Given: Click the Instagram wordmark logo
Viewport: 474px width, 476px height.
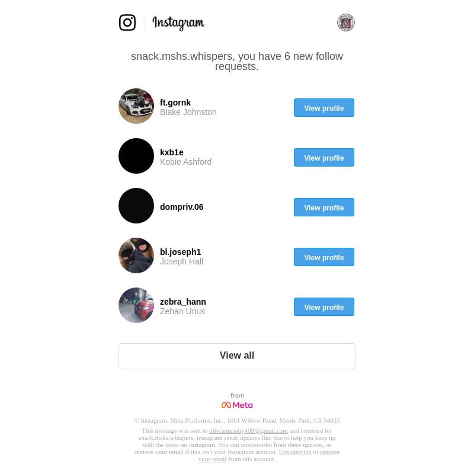Looking at the screenshot, I should [x=178, y=23].
